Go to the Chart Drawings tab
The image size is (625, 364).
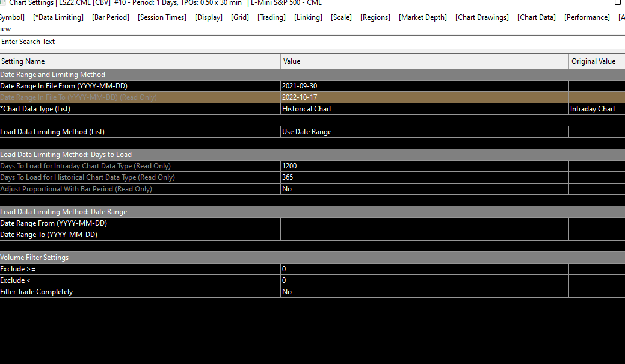482,17
